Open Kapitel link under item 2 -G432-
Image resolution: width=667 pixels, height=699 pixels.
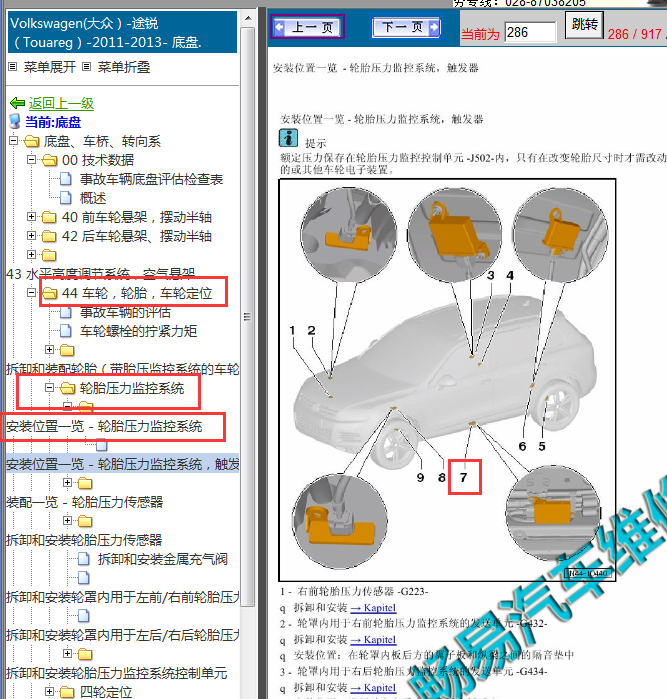(373, 640)
